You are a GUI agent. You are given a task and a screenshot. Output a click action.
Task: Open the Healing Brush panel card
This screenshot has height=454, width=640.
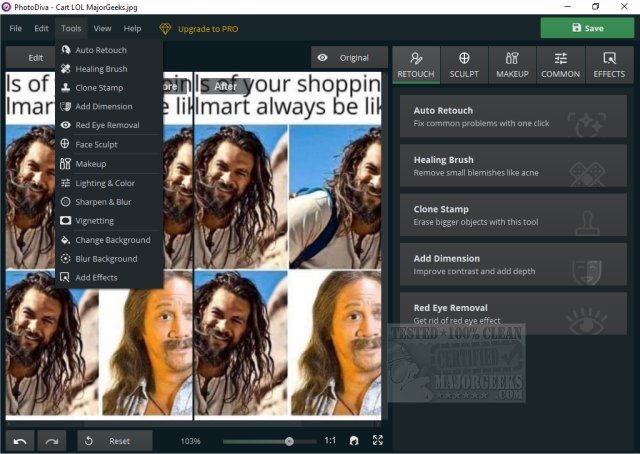(x=513, y=166)
